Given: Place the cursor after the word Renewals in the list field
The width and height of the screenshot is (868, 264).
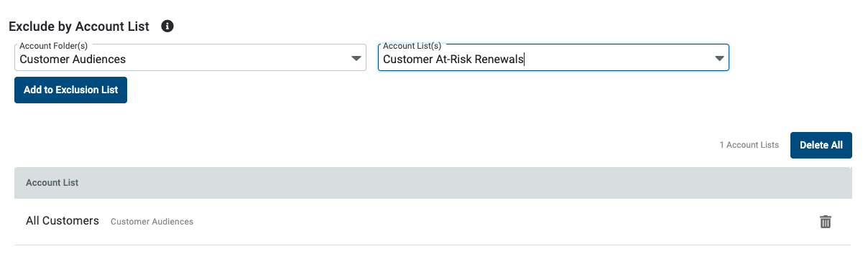Looking at the screenshot, I should [525, 60].
